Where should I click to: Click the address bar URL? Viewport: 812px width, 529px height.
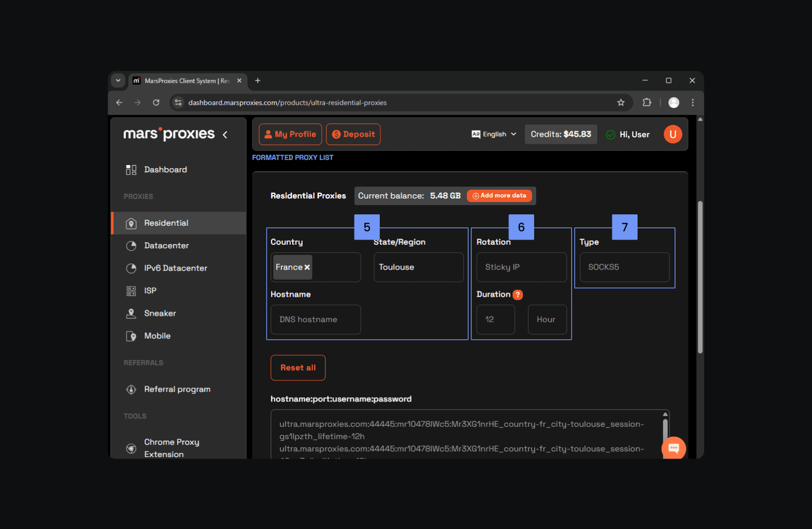pos(288,103)
